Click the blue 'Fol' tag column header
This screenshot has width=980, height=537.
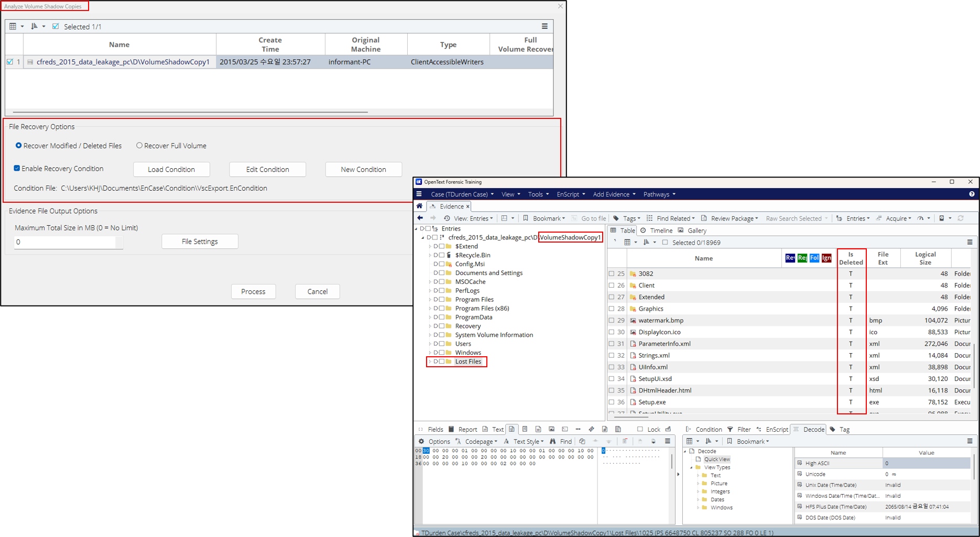pyautogui.click(x=814, y=258)
